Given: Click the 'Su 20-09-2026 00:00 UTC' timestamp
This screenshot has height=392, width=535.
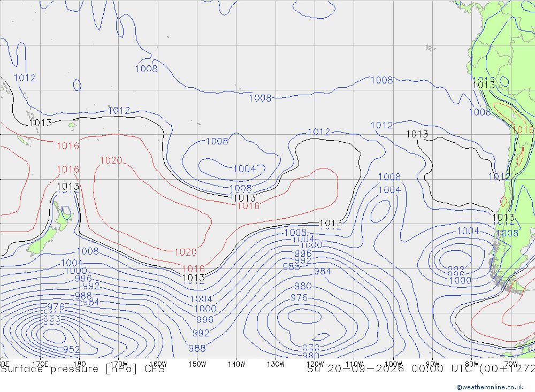Looking at the screenshot, I should tap(392, 369).
